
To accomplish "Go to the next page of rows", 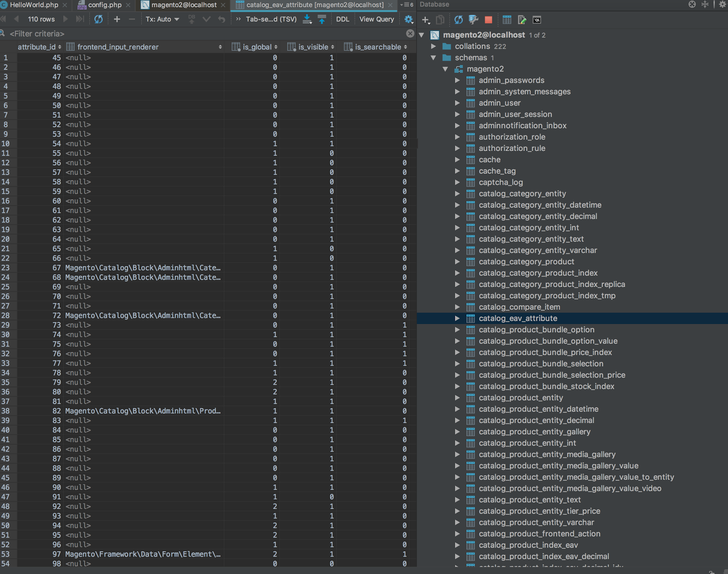I will click(x=66, y=19).
